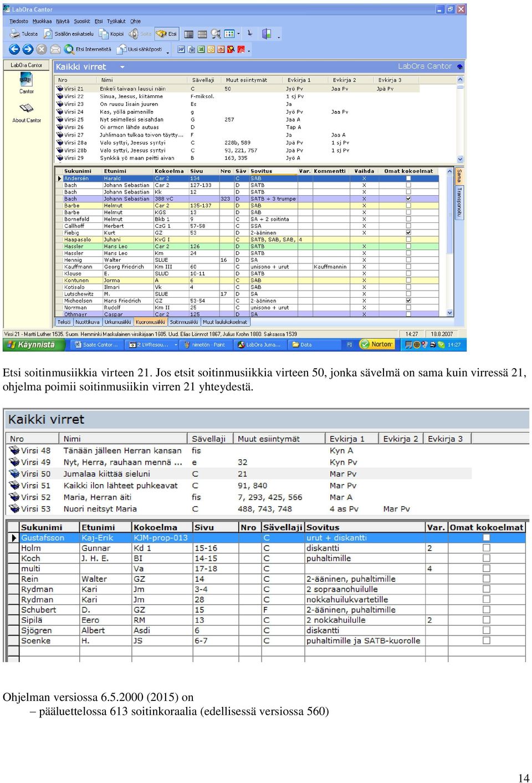The image size is (532, 783).
Task: Click the Virsi 21 book icon
Action: coord(59,89)
